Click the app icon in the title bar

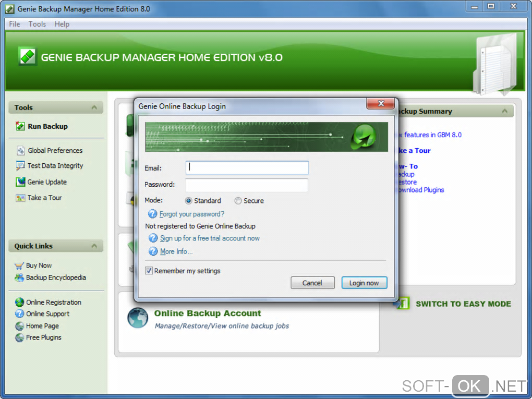click(x=9, y=9)
